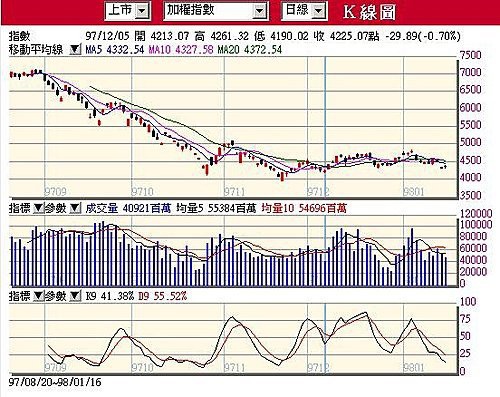The image size is (500, 397).
Task: Click the -29.89(-0.70%) change value
Action: pos(422,36)
